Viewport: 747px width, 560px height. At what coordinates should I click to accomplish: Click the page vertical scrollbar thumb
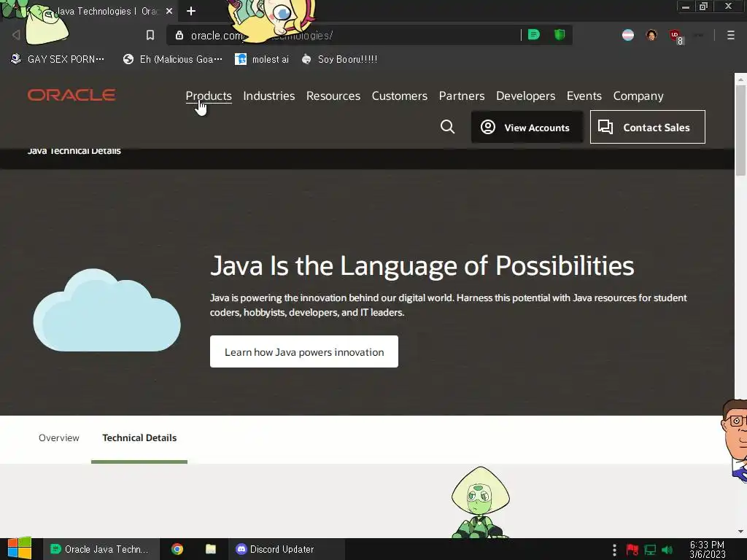point(740,131)
